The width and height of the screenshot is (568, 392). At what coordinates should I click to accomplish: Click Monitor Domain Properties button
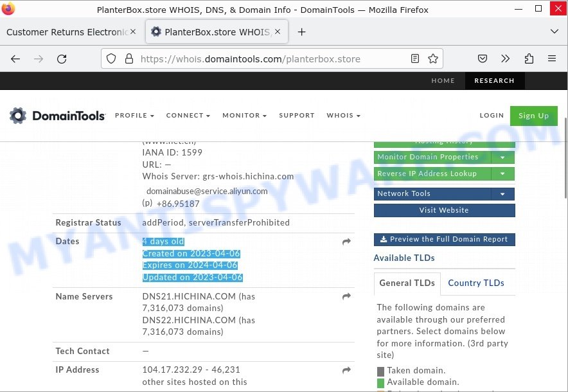click(x=432, y=157)
